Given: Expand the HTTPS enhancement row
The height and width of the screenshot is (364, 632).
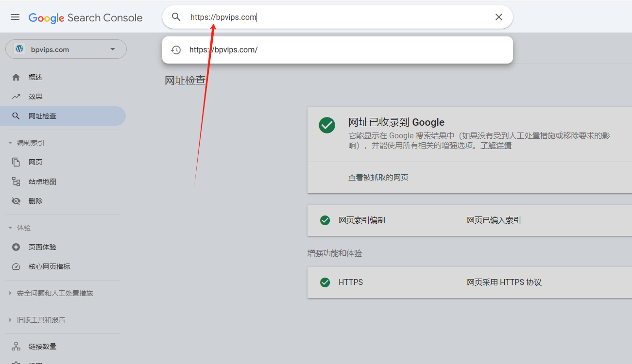Looking at the screenshot, I should 470,282.
